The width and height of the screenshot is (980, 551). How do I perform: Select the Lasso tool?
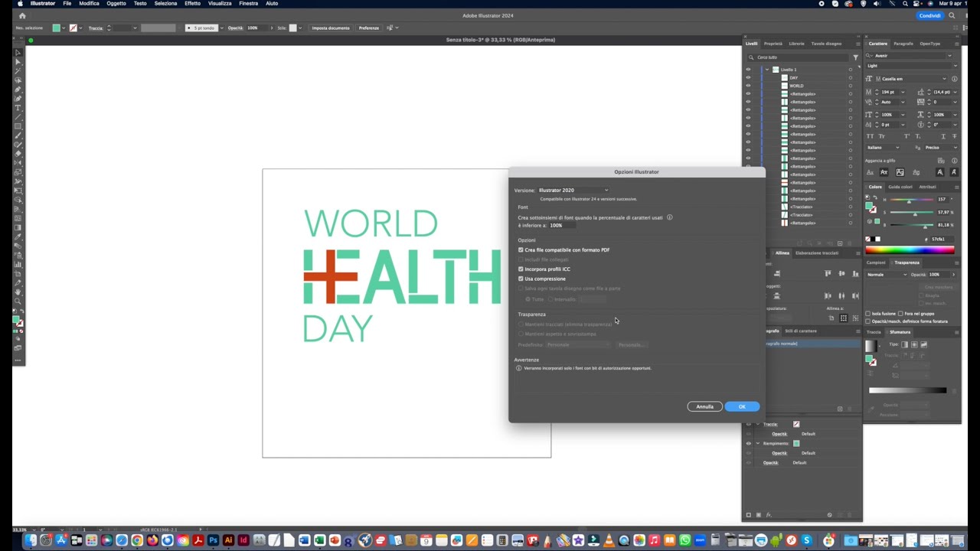tap(18, 80)
